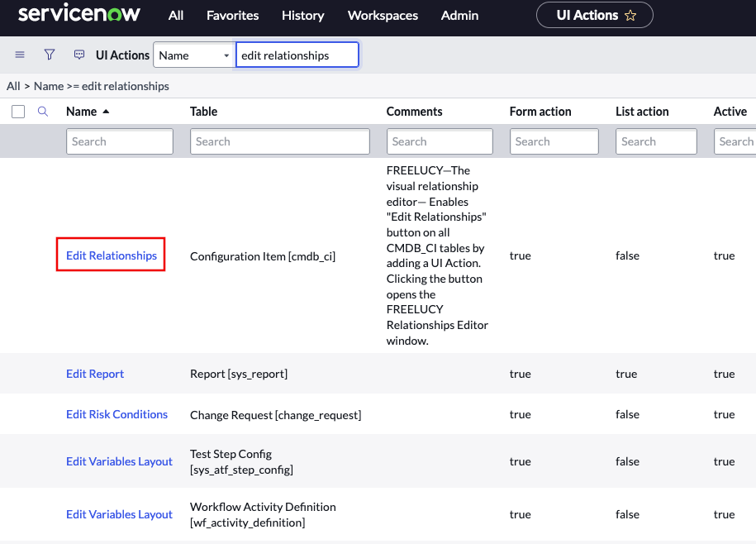The width and height of the screenshot is (756, 544).
Task: Click the FREELUCY comments cell text
Action: pos(437,255)
